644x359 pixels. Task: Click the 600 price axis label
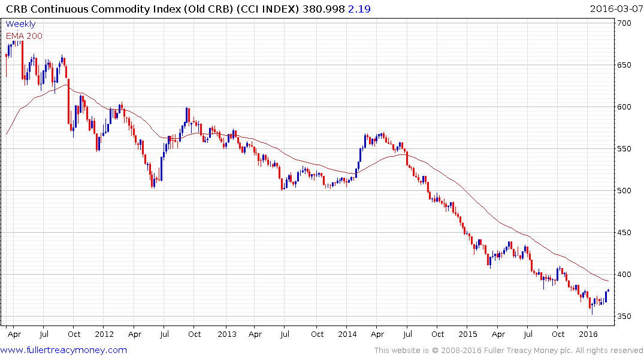coord(624,107)
